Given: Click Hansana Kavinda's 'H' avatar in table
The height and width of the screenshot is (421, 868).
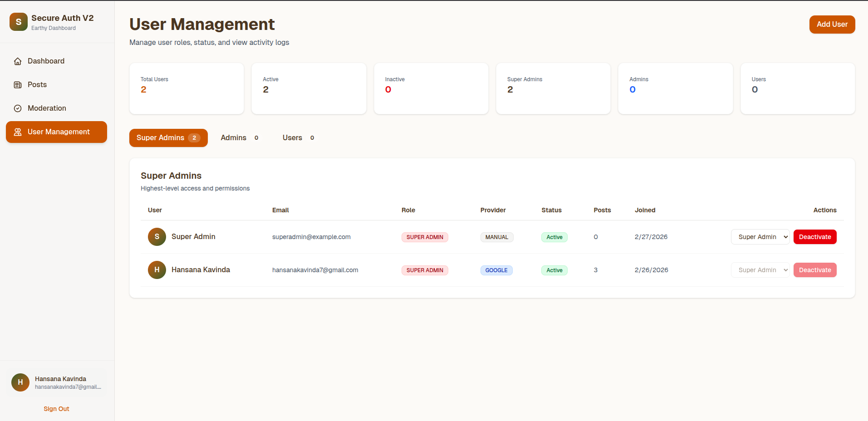Looking at the screenshot, I should (157, 270).
